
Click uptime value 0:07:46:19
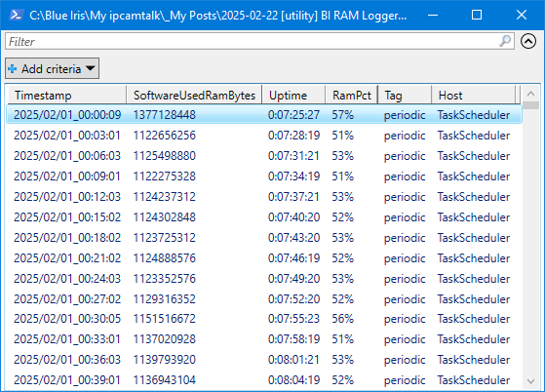click(x=293, y=258)
